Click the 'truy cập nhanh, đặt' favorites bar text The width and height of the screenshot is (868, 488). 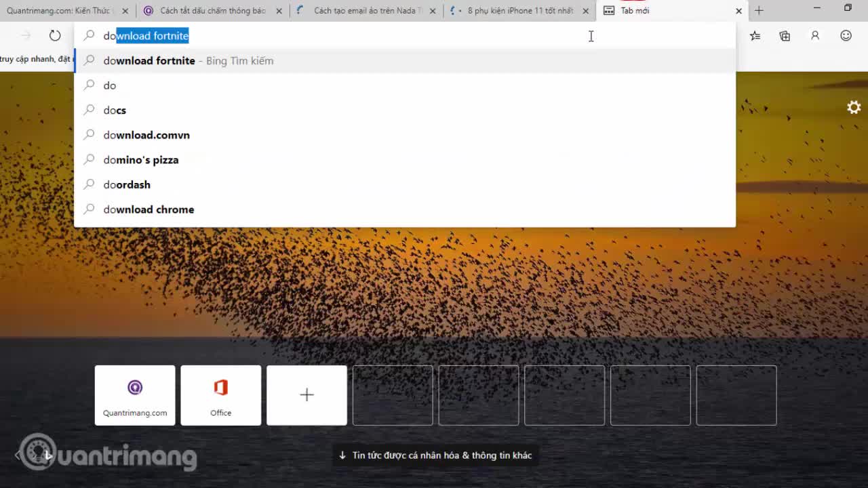(x=35, y=59)
